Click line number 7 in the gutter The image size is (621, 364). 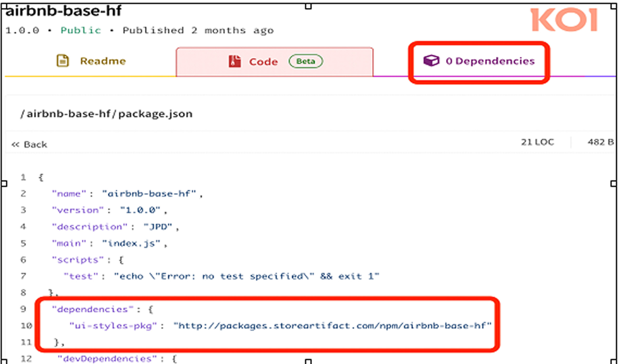point(23,276)
